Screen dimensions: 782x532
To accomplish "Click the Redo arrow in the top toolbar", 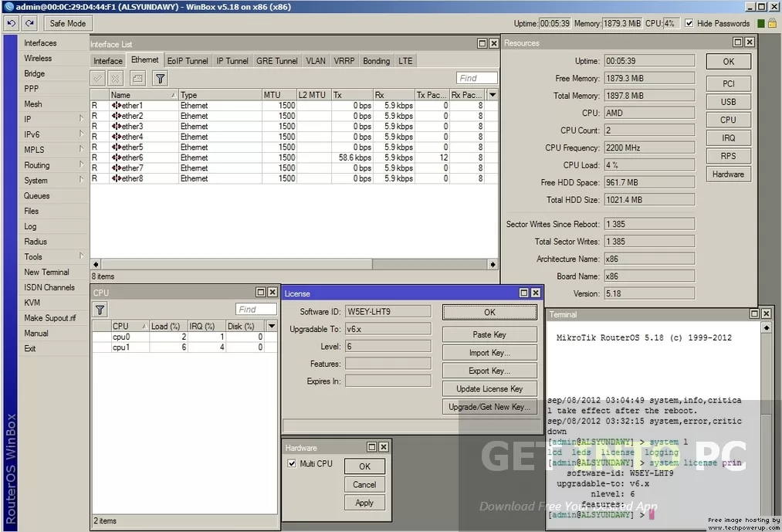I will [x=30, y=23].
